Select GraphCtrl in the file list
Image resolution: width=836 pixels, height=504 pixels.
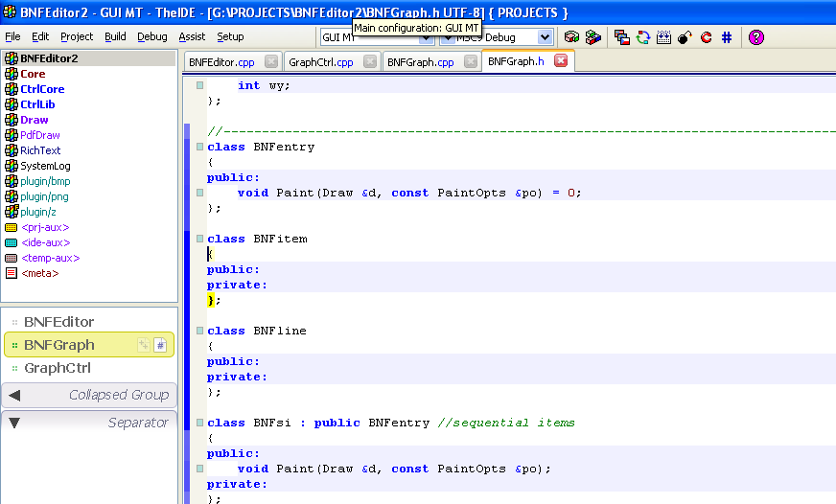pos(58,368)
